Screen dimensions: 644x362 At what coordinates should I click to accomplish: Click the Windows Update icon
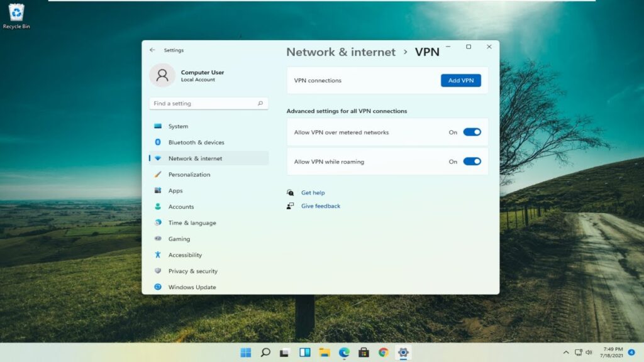click(x=158, y=287)
